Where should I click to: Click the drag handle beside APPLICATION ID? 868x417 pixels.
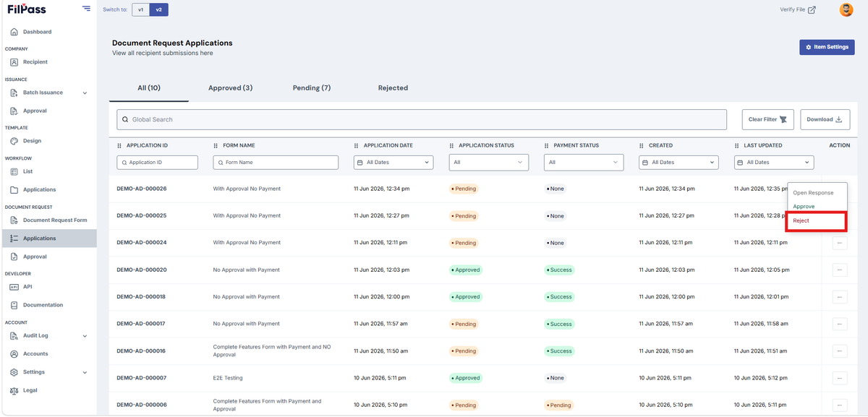click(119, 145)
